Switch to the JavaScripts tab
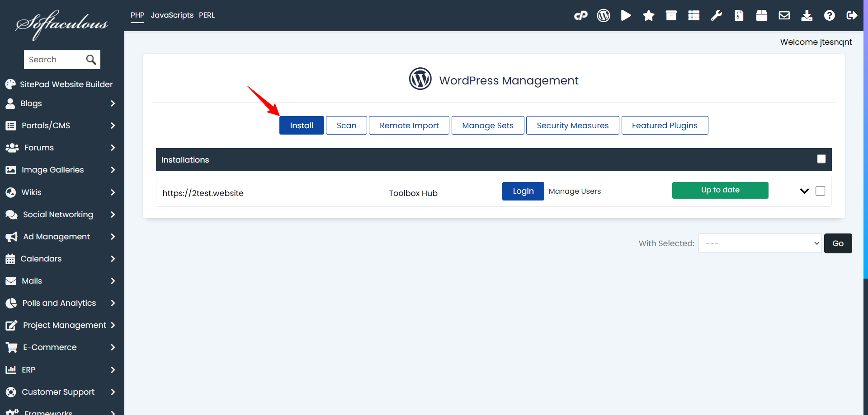The image size is (868, 415). tap(172, 15)
